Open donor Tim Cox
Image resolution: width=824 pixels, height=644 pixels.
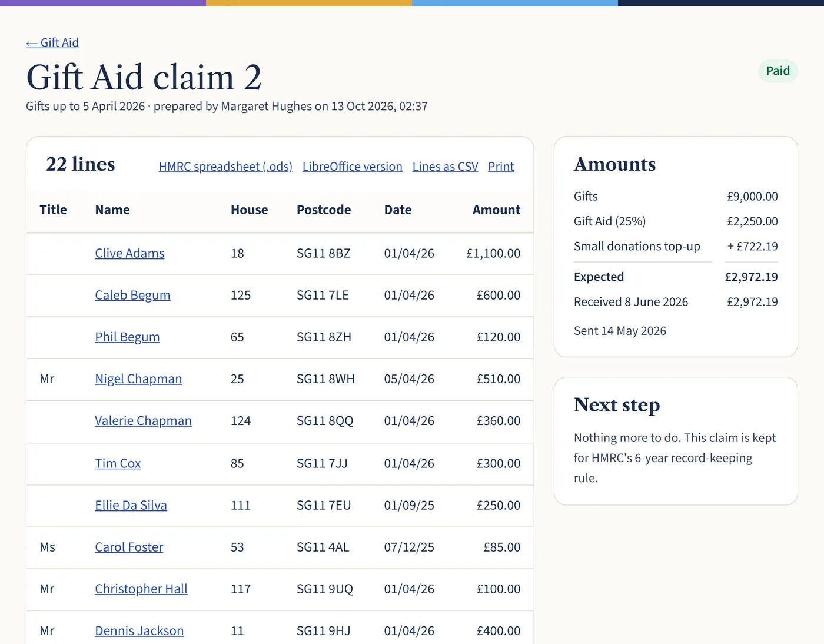point(118,463)
